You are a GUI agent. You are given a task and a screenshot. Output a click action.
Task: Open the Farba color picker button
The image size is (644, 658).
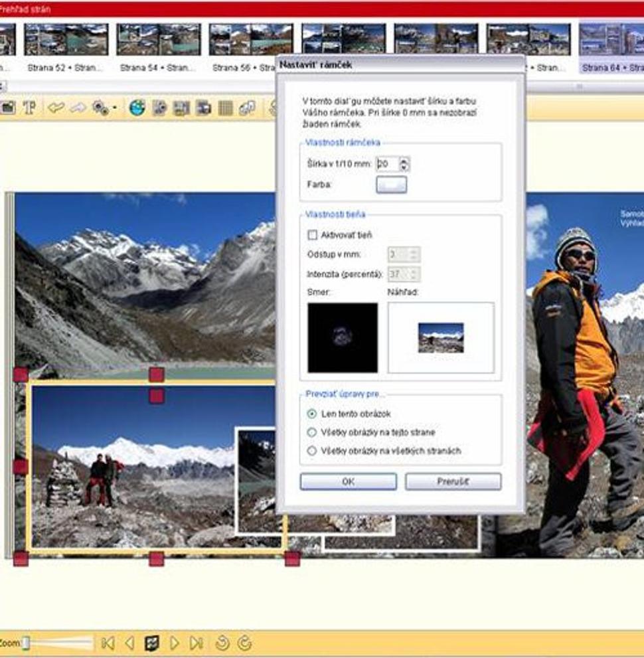tap(392, 185)
